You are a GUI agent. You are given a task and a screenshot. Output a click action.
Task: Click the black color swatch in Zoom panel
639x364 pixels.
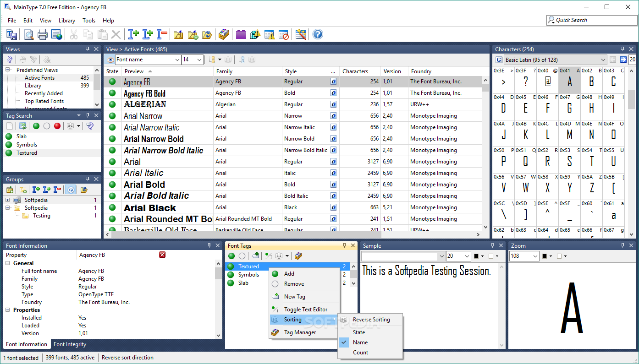click(x=545, y=256)
